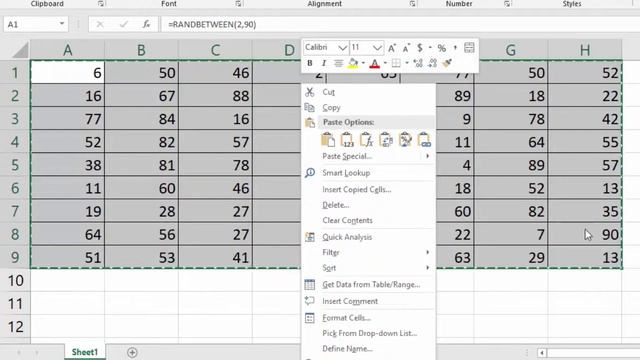Apply borders from mini toolbar
The width and height of the screenshot is (640, 360).
point(396,63)
